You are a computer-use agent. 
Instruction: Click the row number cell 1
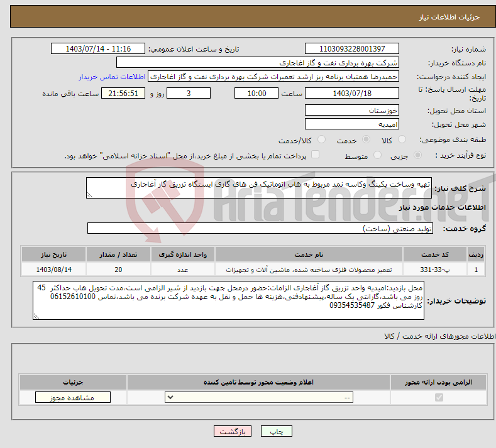click(x=476, y=270)
